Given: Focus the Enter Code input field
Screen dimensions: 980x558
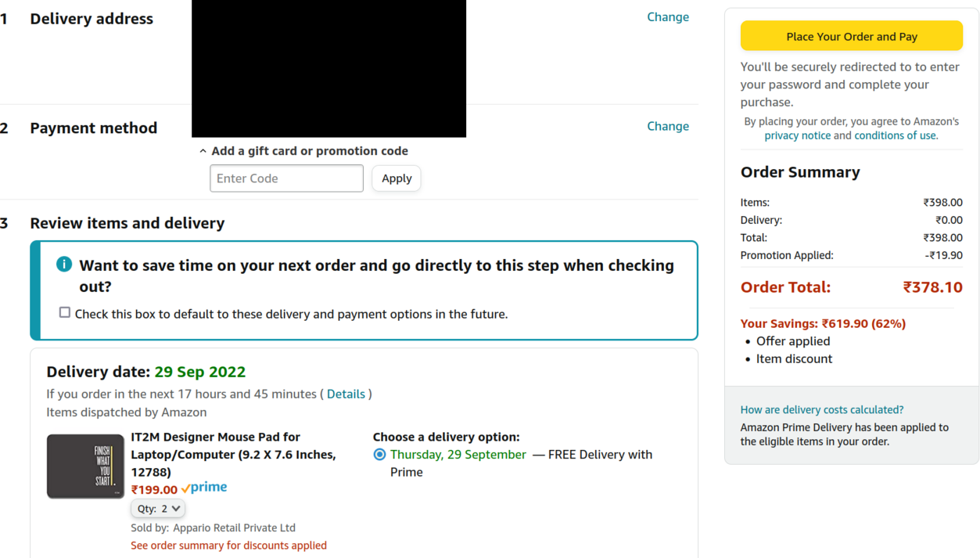Looking at the screenshot, I should click(286, 178).
